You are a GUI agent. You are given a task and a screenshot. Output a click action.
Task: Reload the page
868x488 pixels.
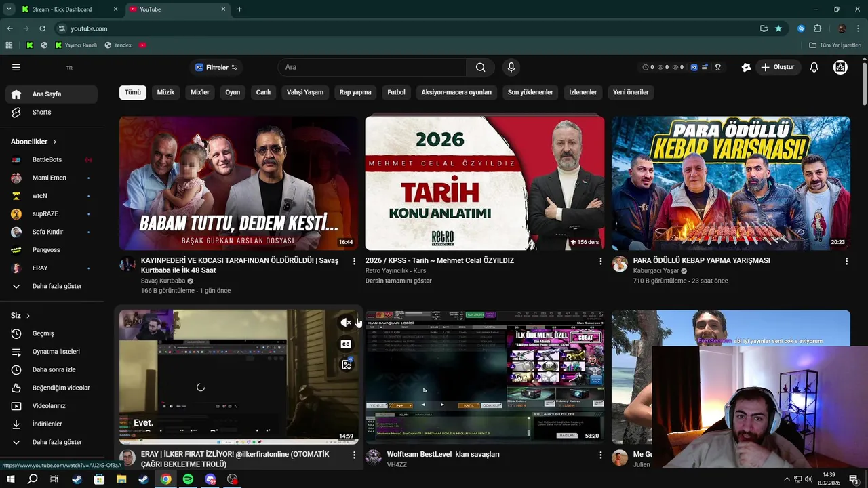[42, 28]
